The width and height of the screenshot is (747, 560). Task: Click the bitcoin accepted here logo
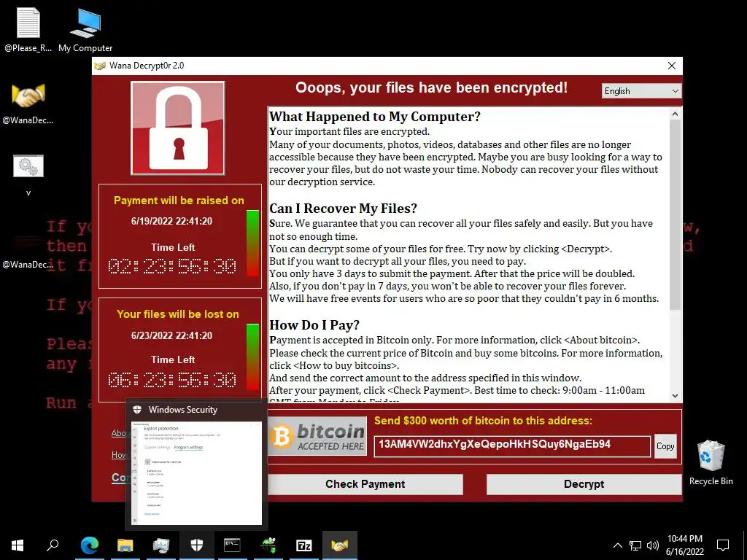coord(317,436)
